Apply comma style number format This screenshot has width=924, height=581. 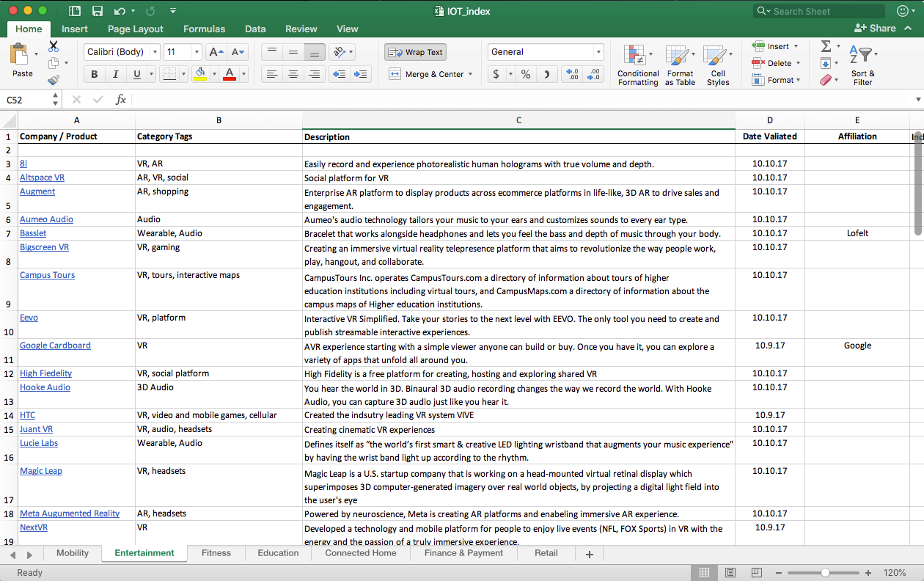[x=546, y=74]
